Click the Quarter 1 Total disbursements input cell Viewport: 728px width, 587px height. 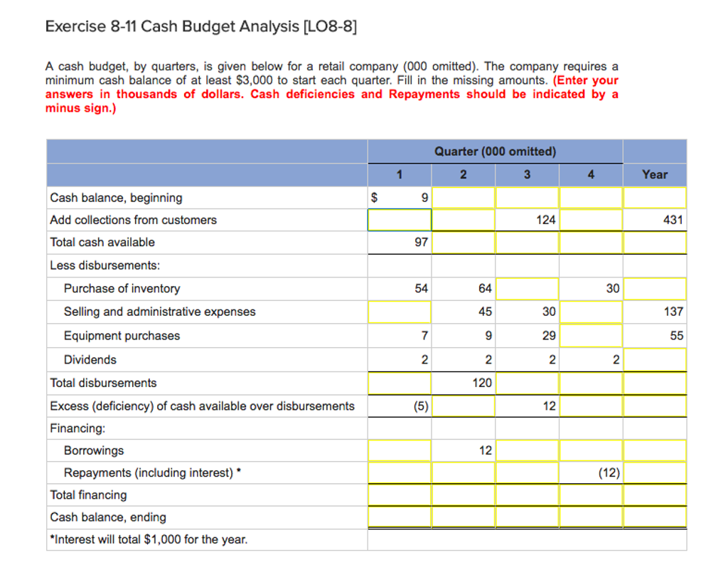tap(399, 383)
